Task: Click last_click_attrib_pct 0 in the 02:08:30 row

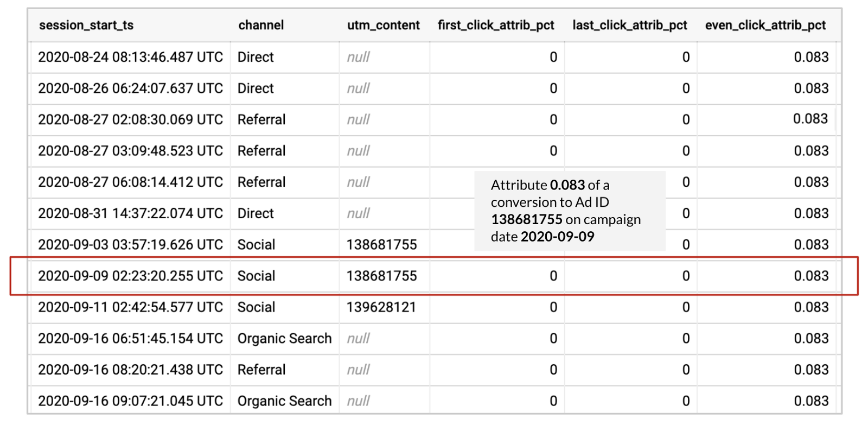Action: (686, 119)
